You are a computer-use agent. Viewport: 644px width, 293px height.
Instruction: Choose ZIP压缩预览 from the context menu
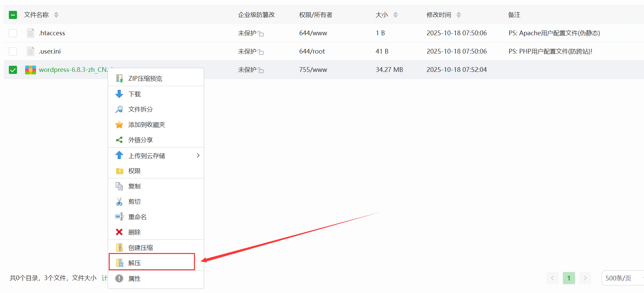156,78
